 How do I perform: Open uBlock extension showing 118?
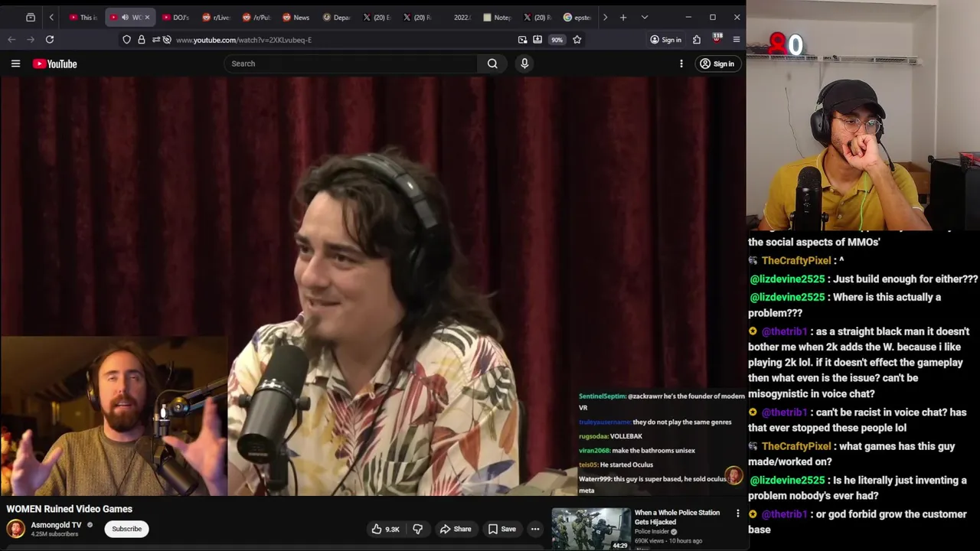717,39
